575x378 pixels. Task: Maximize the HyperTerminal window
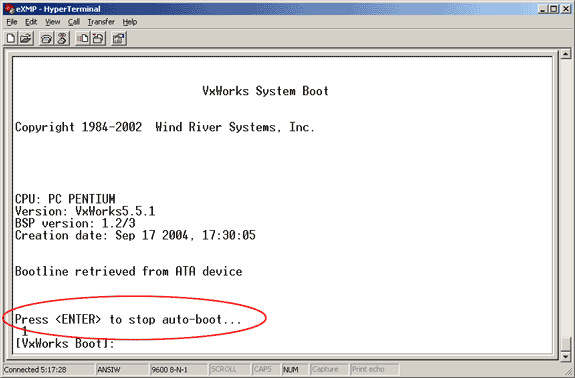point(554,9)
